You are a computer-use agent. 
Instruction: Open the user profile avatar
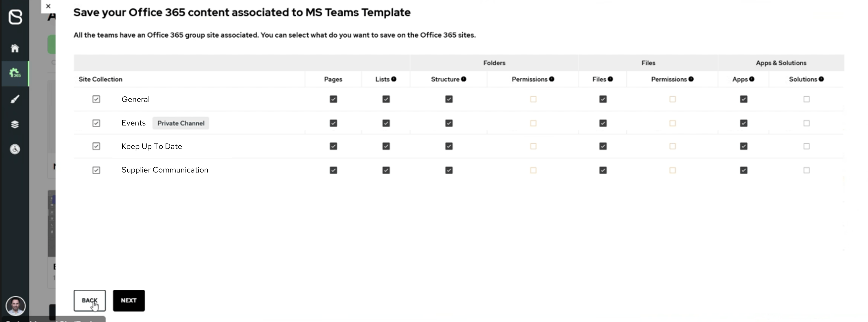click(x=16, y=306)
